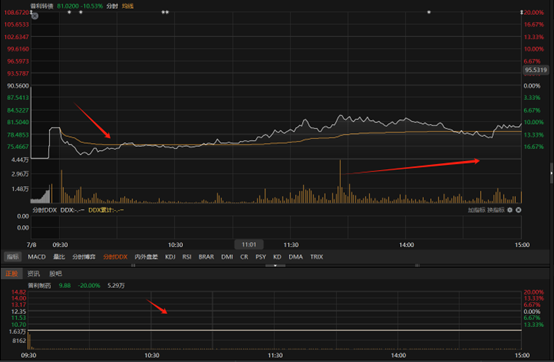Click the 11:01 time marker on axis
This screenshot has height=362, width=554.
[249, 244]
